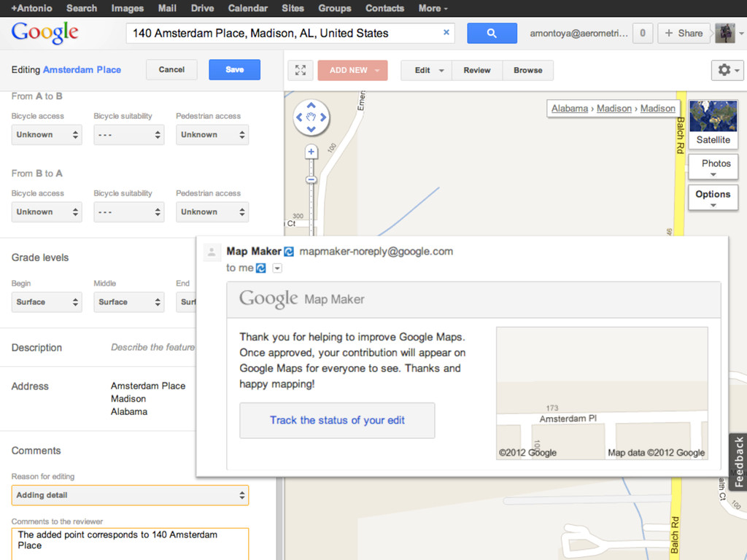Pan the map up with the arrow

point(311,105)
